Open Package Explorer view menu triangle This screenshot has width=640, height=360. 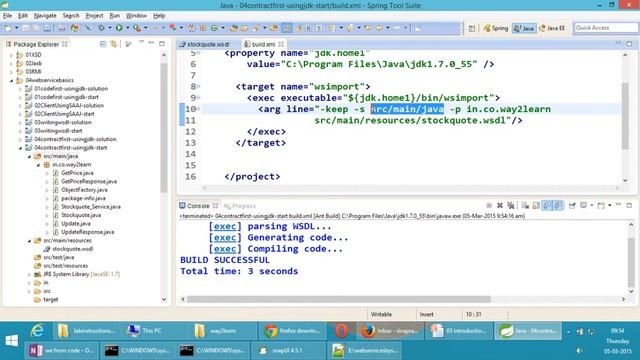point(141,43)
